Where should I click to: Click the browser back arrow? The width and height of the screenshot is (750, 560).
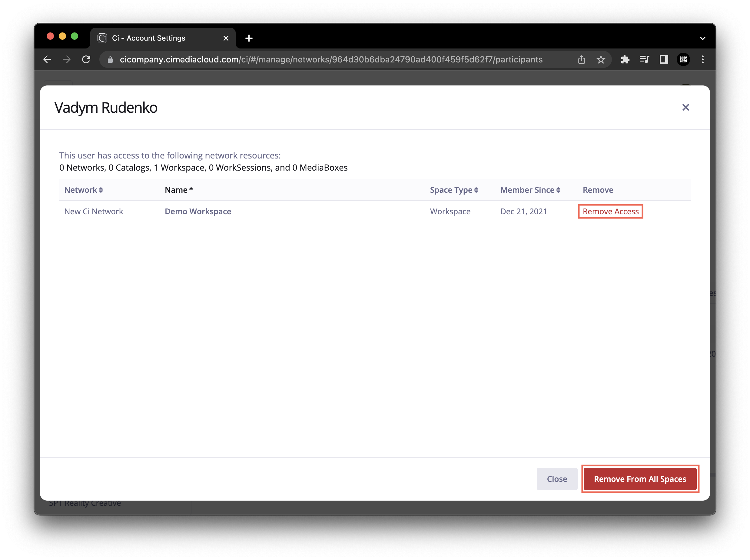click(x=48, y=60)
